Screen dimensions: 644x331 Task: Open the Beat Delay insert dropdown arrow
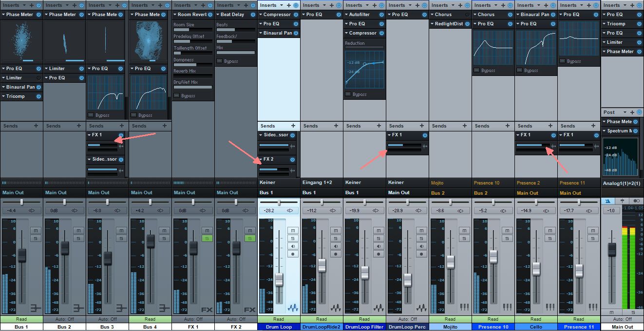click(218, 15)
